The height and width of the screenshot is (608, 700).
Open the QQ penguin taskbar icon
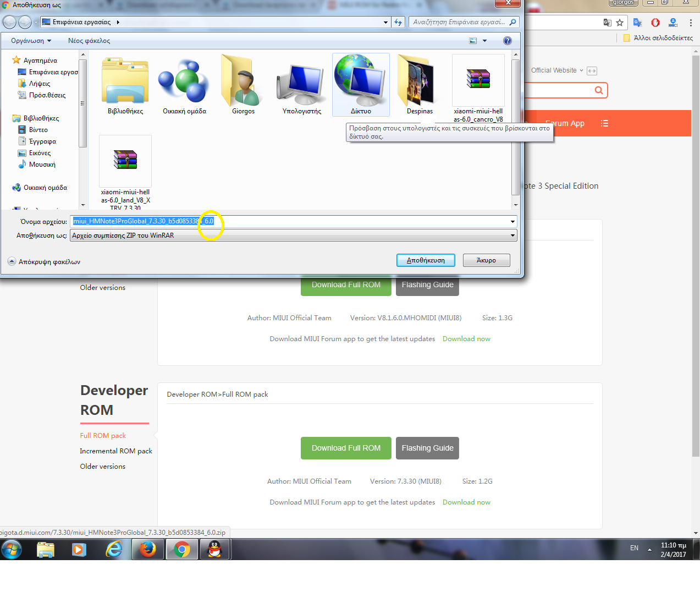coord(214,549)
